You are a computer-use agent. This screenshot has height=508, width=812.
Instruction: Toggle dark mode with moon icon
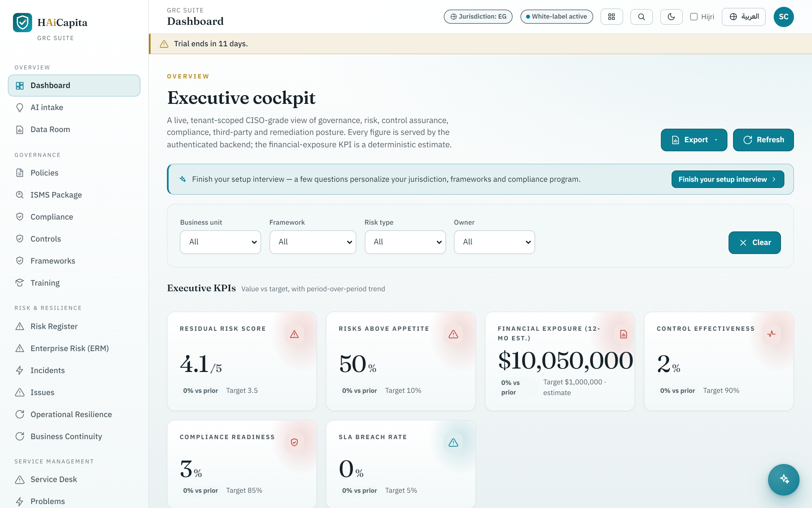671,17
